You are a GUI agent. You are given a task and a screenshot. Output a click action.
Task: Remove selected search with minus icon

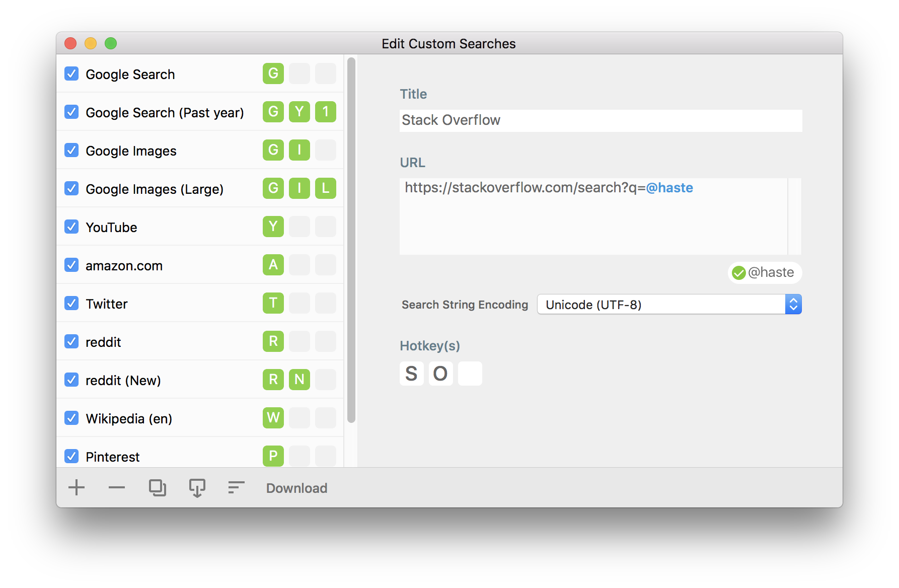coord(117,487)
